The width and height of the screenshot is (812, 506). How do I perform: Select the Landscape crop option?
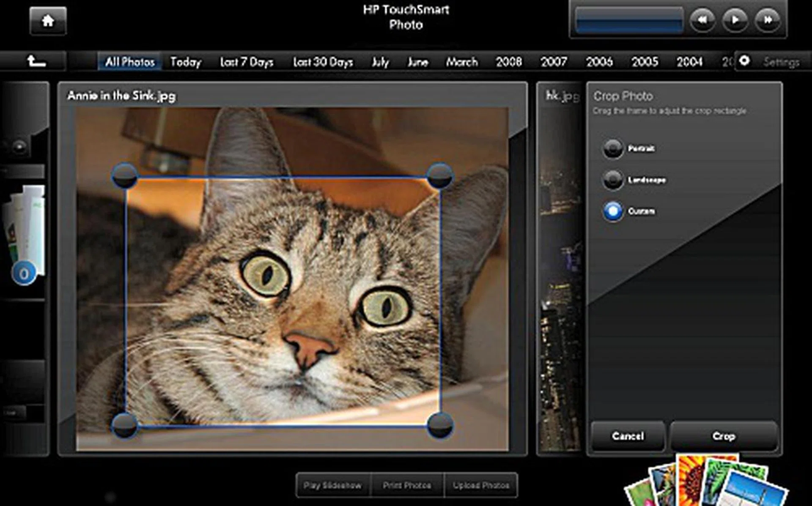coord(612,180)
